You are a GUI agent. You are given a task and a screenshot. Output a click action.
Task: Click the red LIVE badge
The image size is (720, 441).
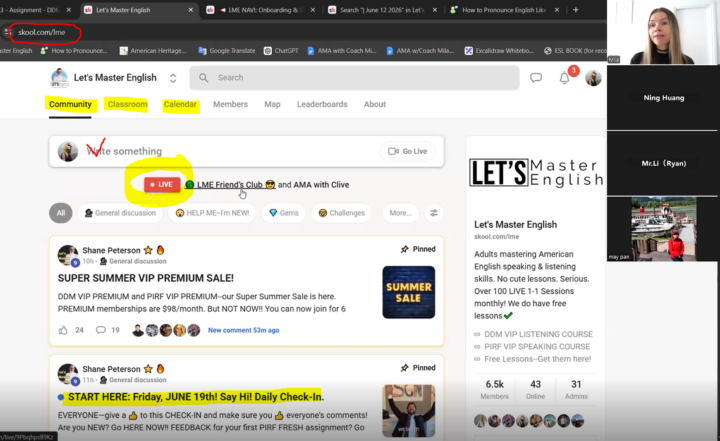[x=161, y=185]
